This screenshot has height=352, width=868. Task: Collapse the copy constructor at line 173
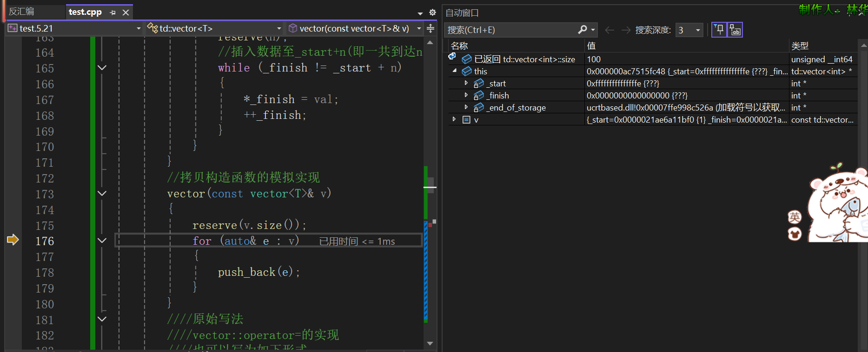(102, 193)
